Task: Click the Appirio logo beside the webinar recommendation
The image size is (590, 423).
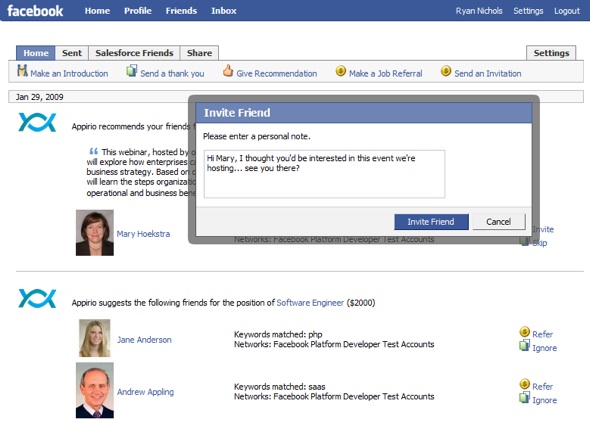Action: (37, 122)
